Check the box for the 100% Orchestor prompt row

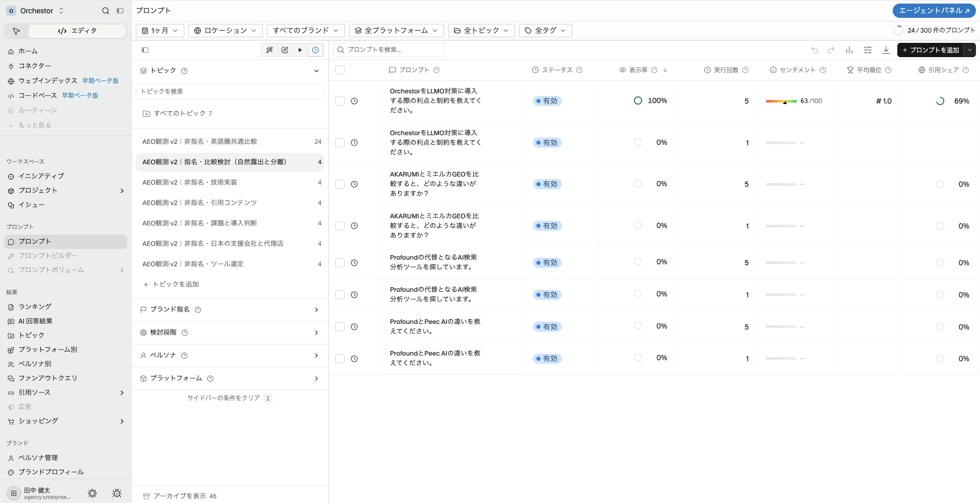click(340, 101)
